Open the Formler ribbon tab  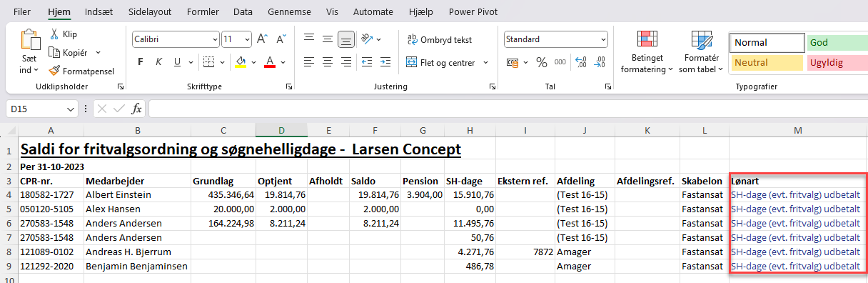click(x=203, y=11)
